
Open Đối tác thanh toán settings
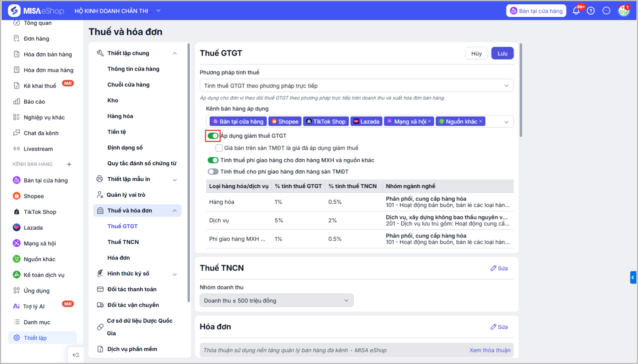(132, 289)
